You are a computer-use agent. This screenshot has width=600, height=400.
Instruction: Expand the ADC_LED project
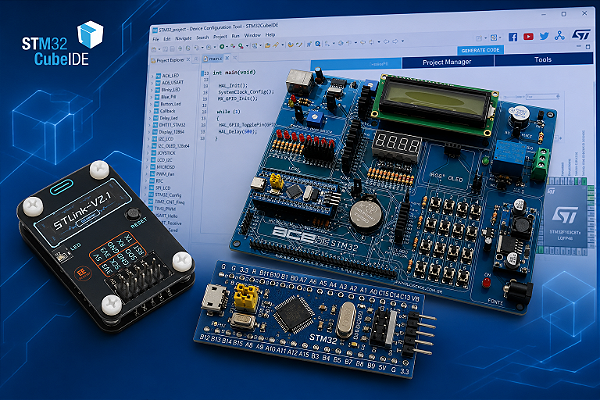(152, 76)
